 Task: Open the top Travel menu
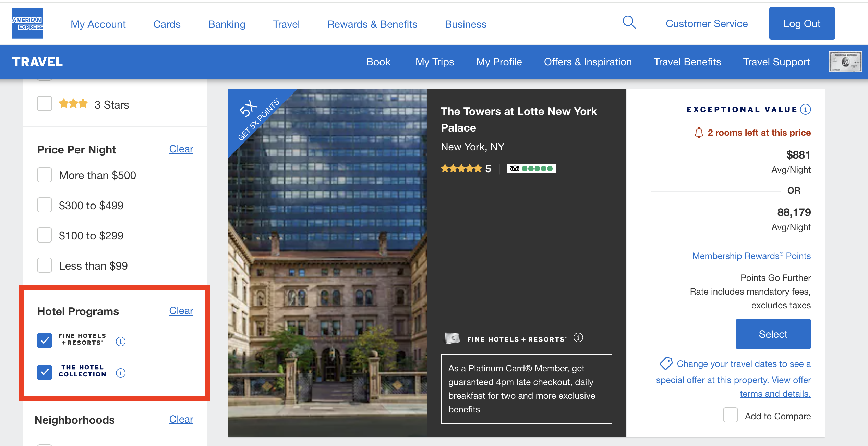(286, 24)
